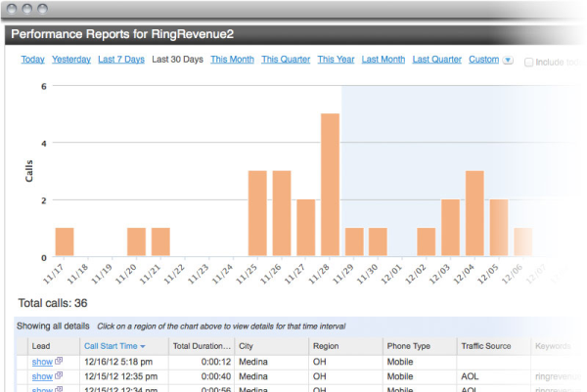This screenshot has width=587, height=392.
Task: Click the sort arrow on Call Start Time
Action: click(145, 346)
